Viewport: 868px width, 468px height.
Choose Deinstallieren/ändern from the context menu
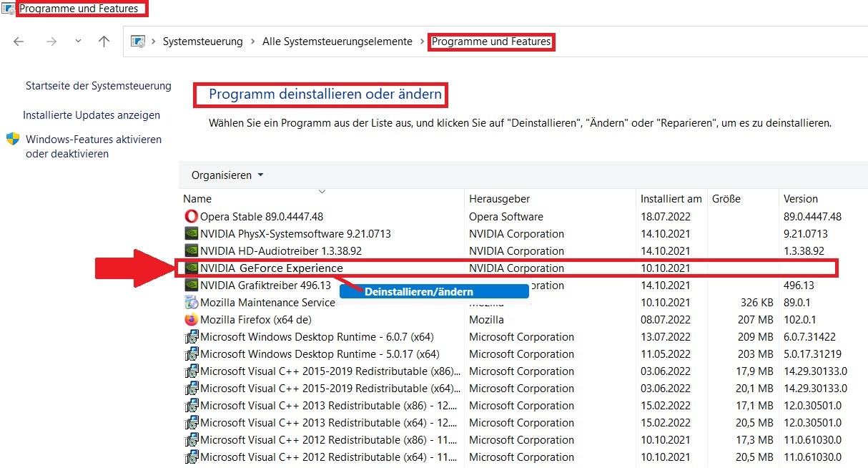(x=434, y=291)
